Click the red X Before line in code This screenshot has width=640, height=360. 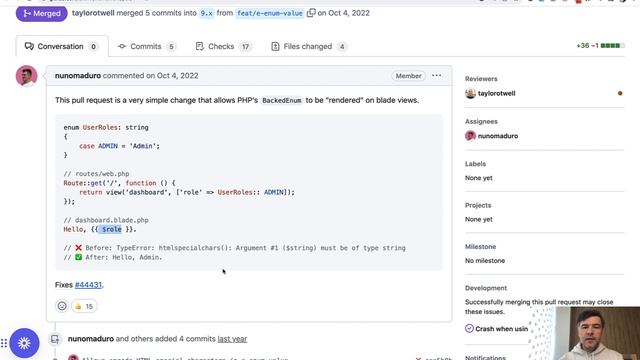point(235,248)
